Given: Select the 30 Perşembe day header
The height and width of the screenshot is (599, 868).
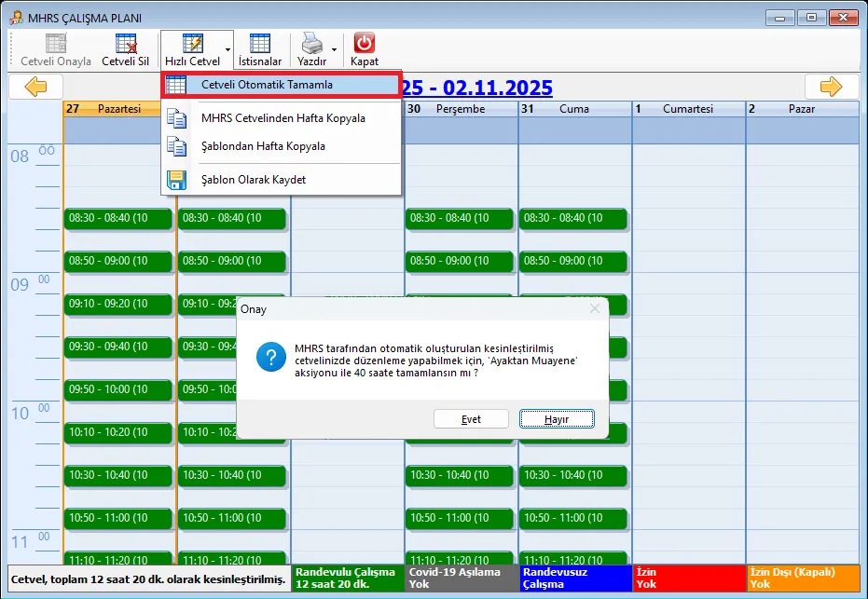Looking at the screenshot, I should click(x=461, y=109).
